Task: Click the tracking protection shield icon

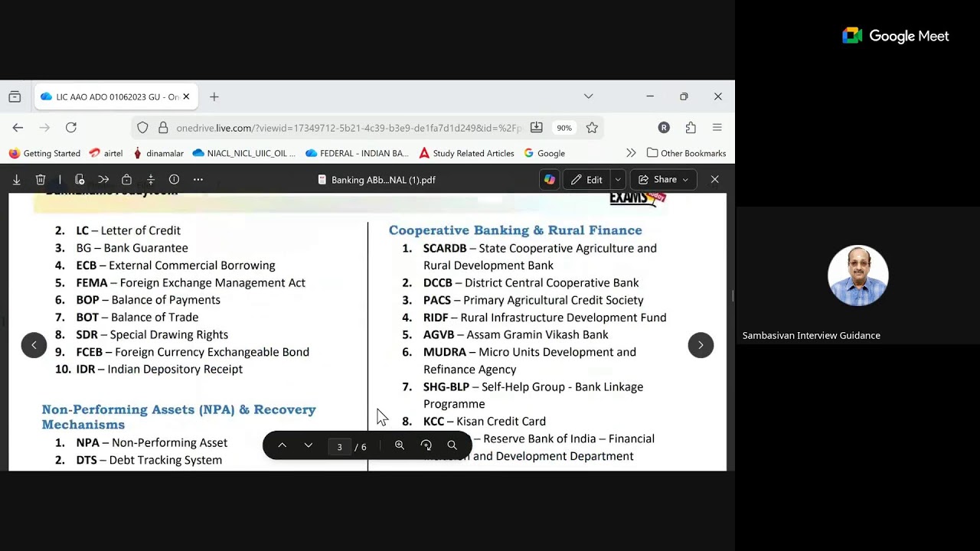Action: pos(143,128)
